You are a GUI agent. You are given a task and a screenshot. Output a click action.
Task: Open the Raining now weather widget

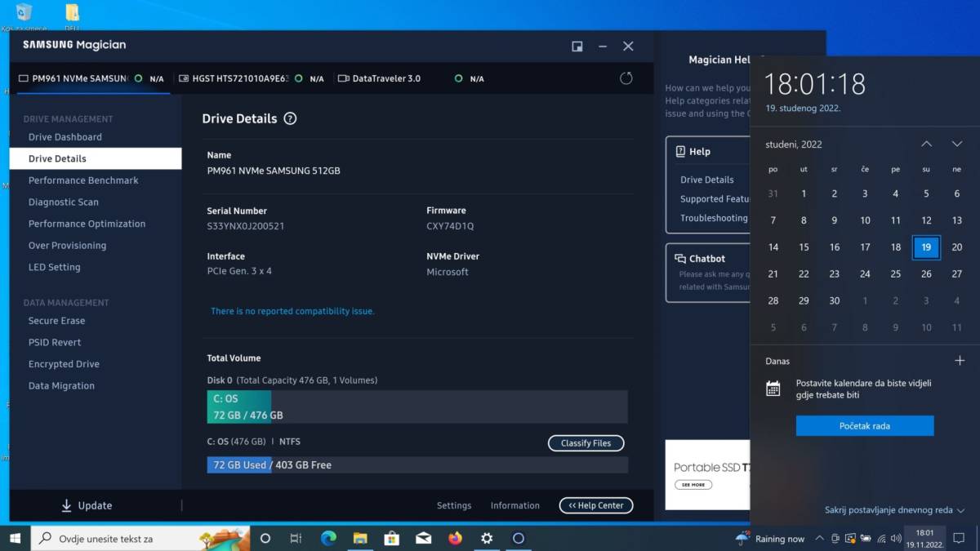(x=770, y=538)
